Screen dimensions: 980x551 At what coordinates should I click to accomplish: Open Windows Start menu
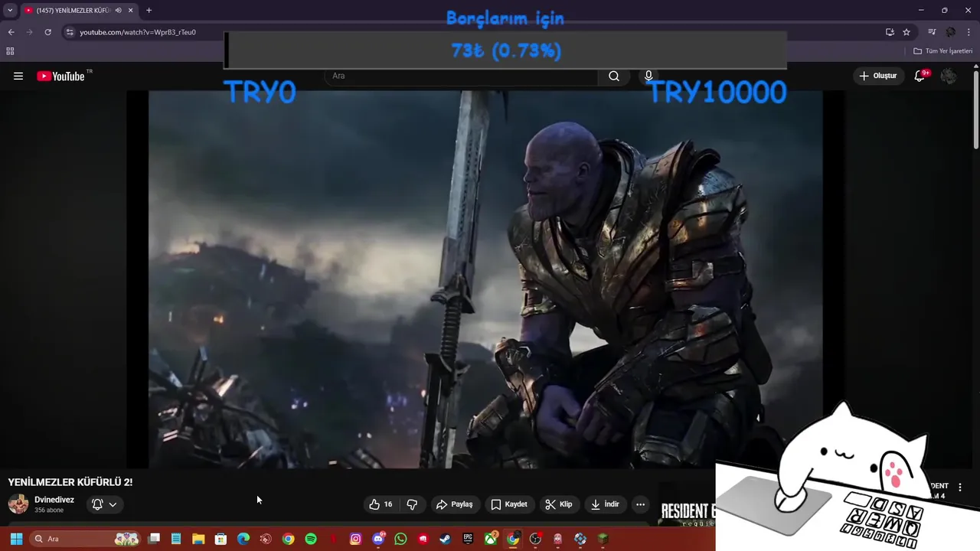pos(16,539)
